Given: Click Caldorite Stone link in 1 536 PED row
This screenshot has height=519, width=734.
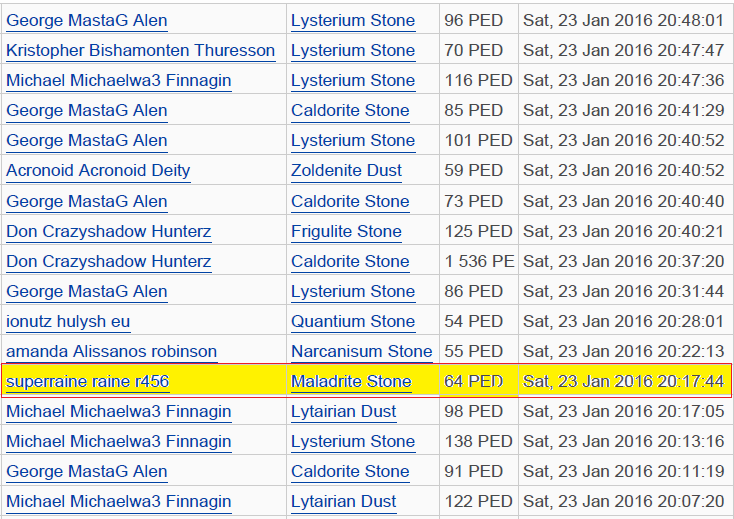Looking at the screenshot, I should click(x=350, y=261).
